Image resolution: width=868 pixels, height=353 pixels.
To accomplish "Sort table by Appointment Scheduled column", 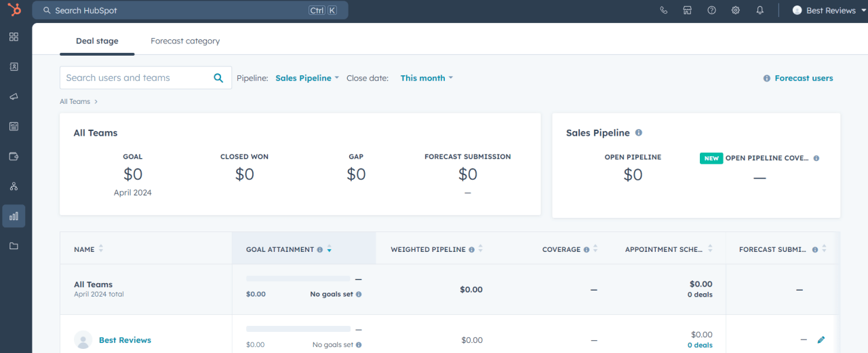I will pos(710,249).
